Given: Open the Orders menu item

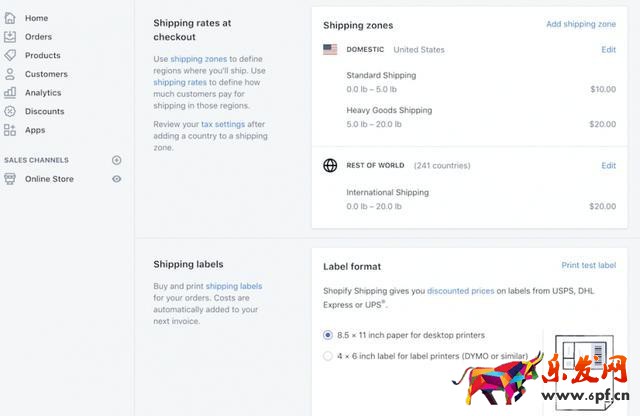Looking at the screenshot, I should (38, 37).
